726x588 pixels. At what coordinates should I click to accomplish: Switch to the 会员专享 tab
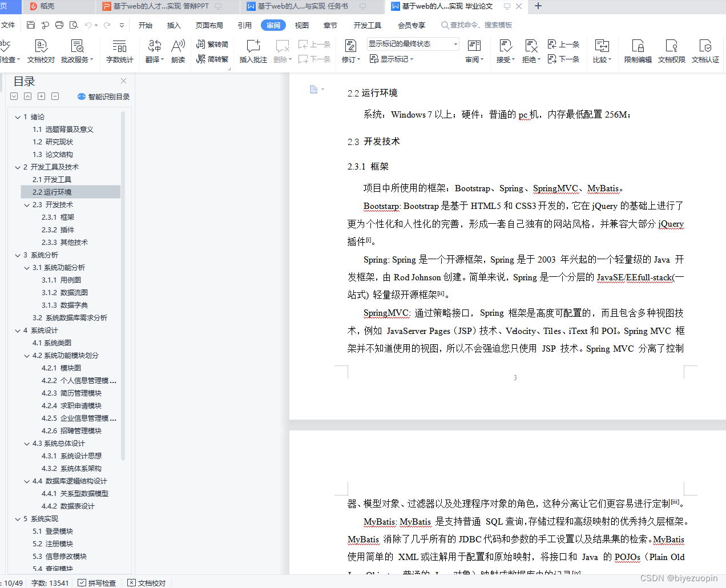coord(412,25)
